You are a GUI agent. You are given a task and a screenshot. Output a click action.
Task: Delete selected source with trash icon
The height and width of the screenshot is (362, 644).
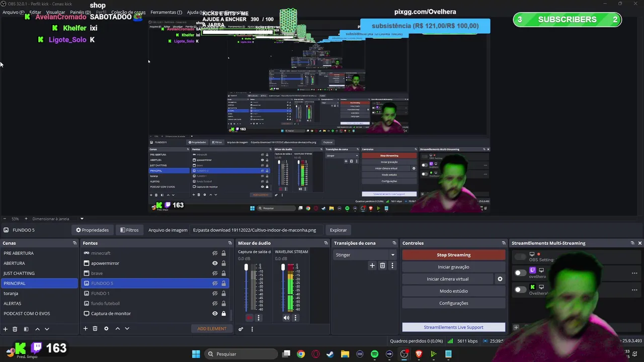95,328
